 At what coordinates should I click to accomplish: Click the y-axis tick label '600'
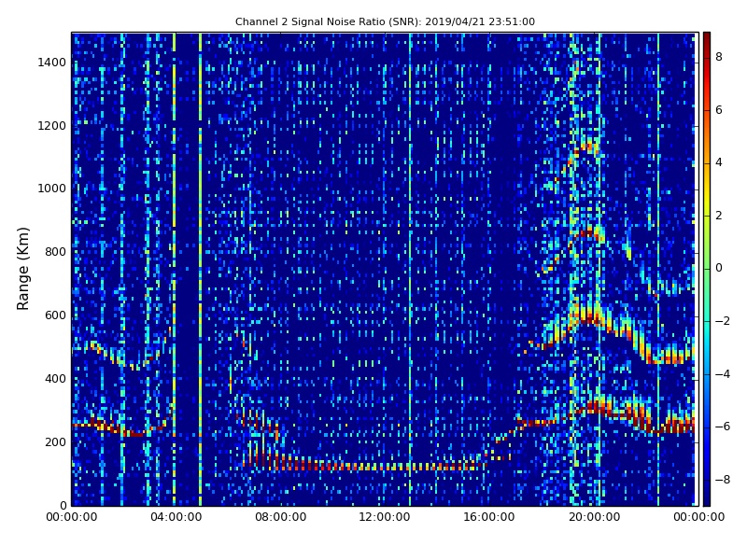click(x=55, y=315)
